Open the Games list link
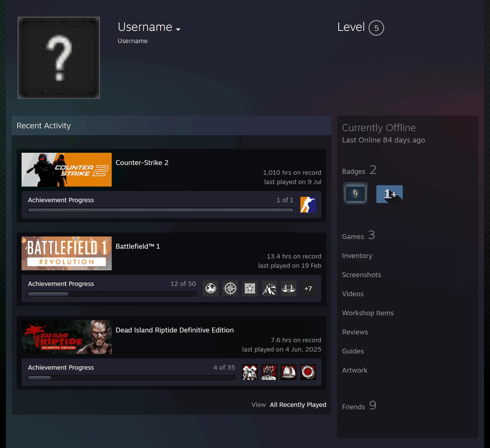 point(358,235)
